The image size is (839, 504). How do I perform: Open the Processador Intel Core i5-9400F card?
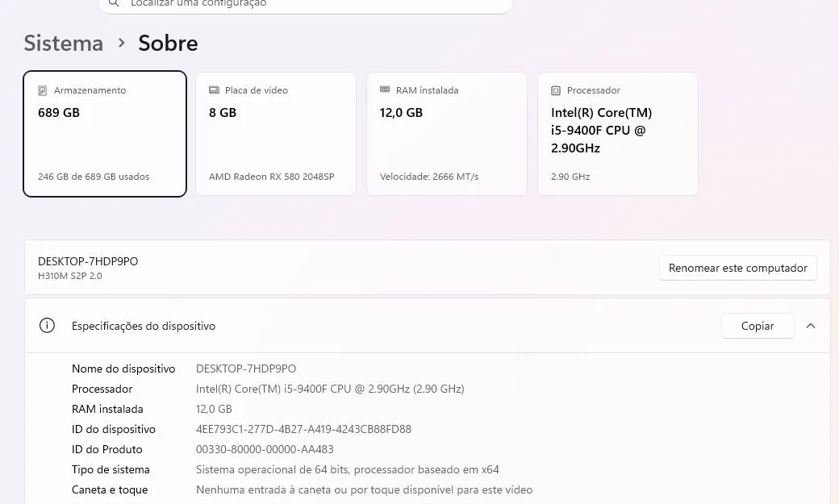(x=617, y=134)
